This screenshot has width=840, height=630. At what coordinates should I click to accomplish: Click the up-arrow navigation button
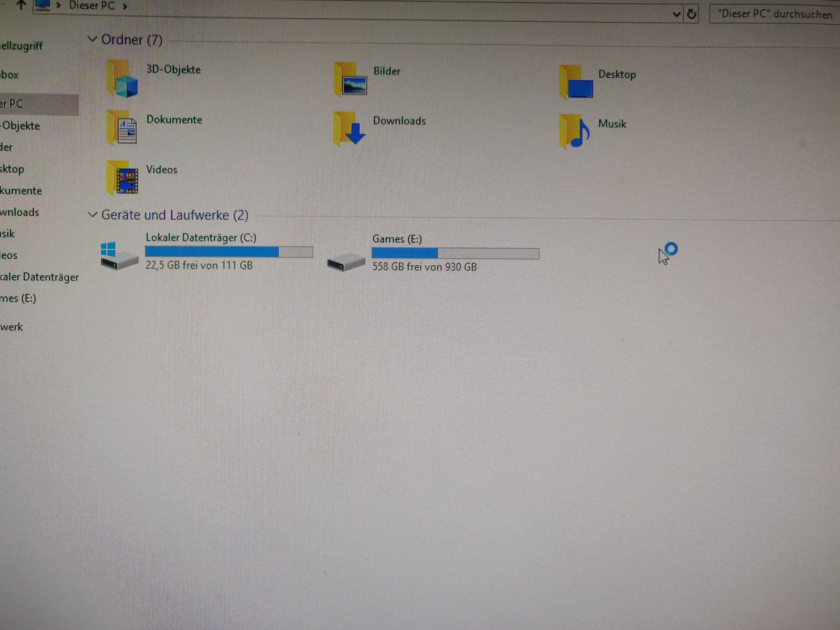pos(21,5)
